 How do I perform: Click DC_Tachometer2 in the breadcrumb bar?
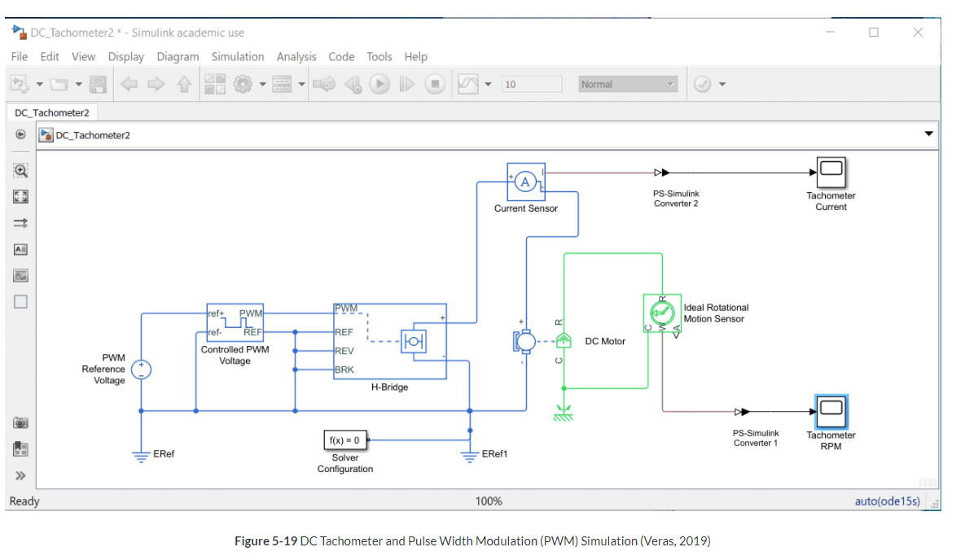point(93,135)
